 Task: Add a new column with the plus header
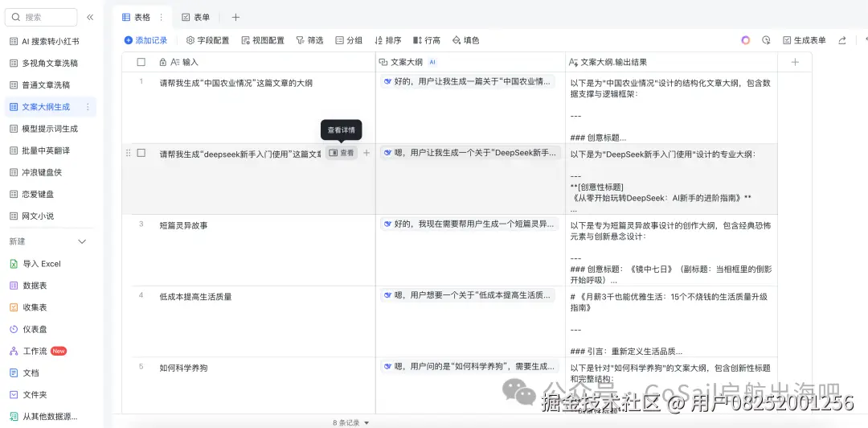pos(795,62)
